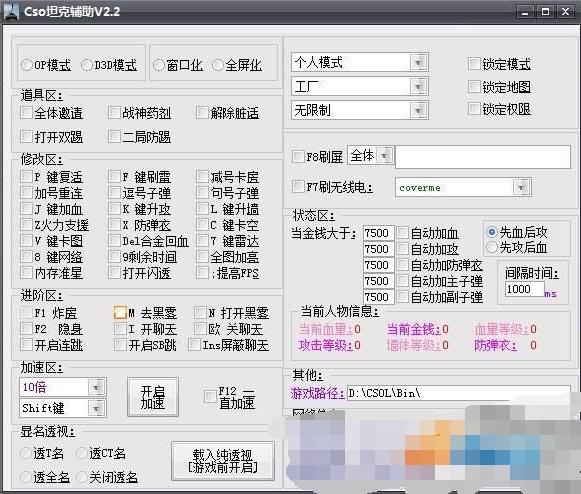The height and width of the screenshot is (494, 581).
Task: Check the 锁定权限 option
Action: pyautogui.click(x=474, y=109)
